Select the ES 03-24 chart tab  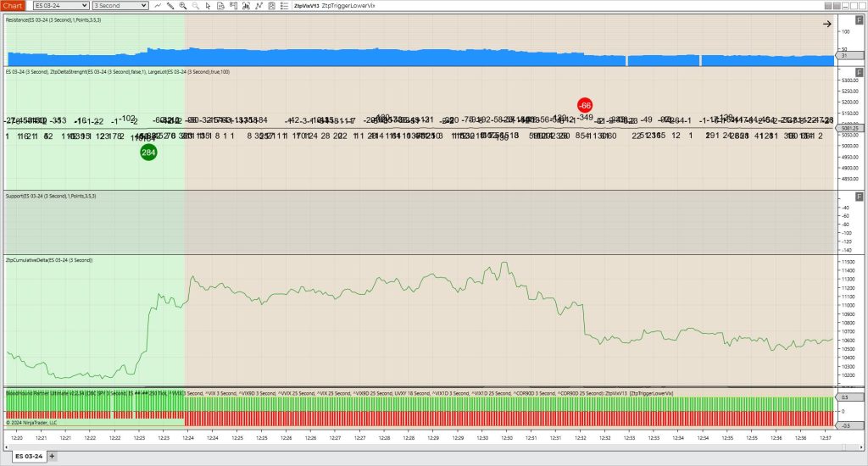coord(29,457)
